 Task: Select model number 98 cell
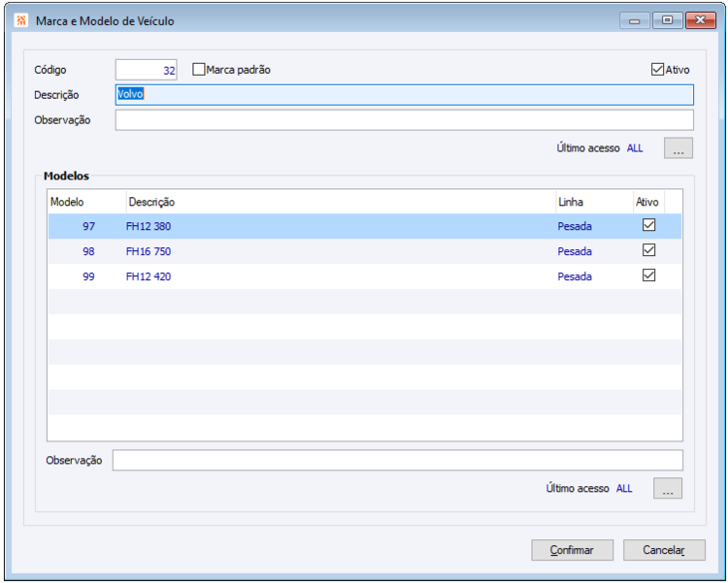click(x=87, y=251)
